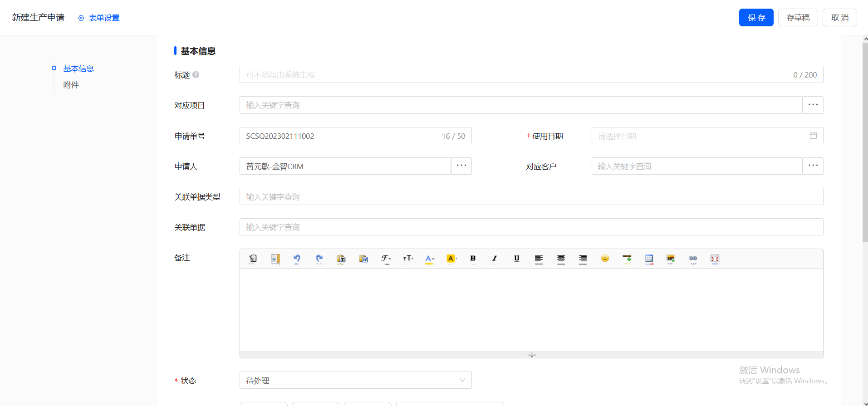
Task: Click the source/print icon in remarks toolbar
Action: (253, 259)
